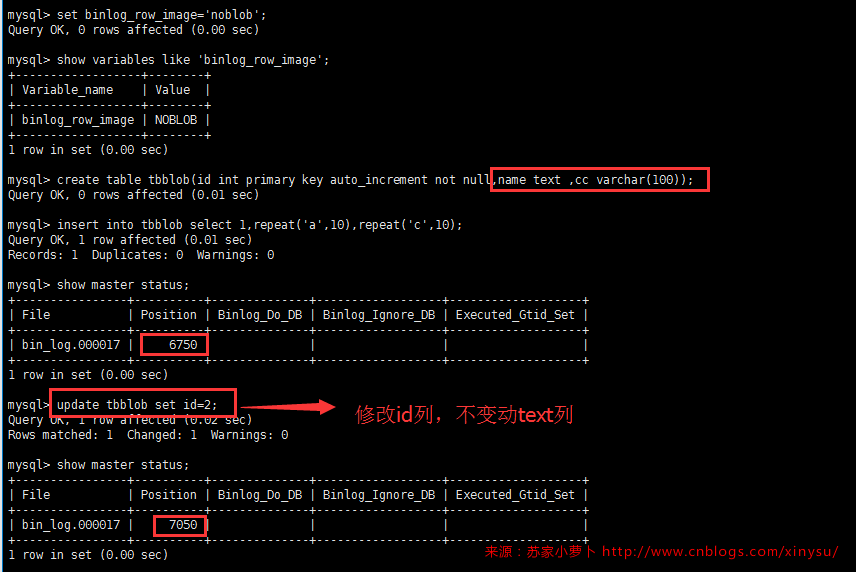Viewport: 856px width, 572px height.
Task: Click the 'Rows matched: 1 Changed: 1' line
Action: click(x=148, y=435)
